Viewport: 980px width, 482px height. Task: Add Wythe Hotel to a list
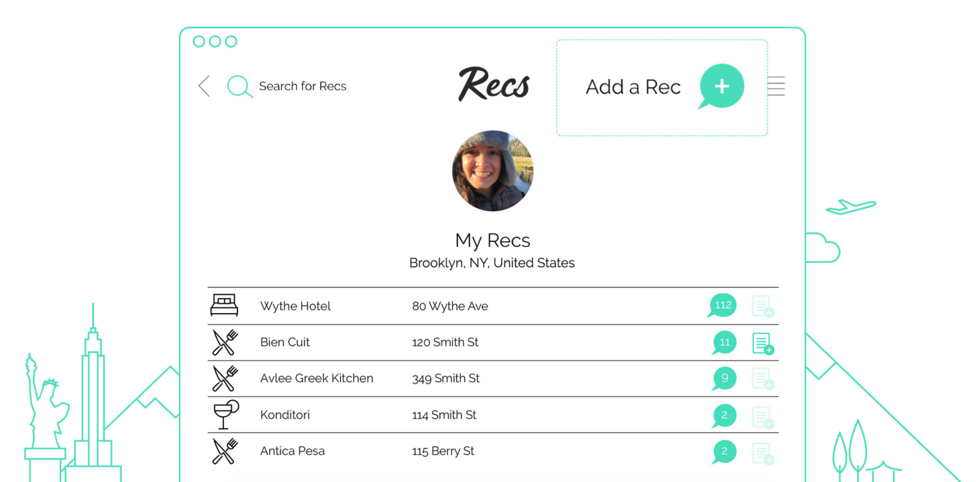(x=763, y=307)
